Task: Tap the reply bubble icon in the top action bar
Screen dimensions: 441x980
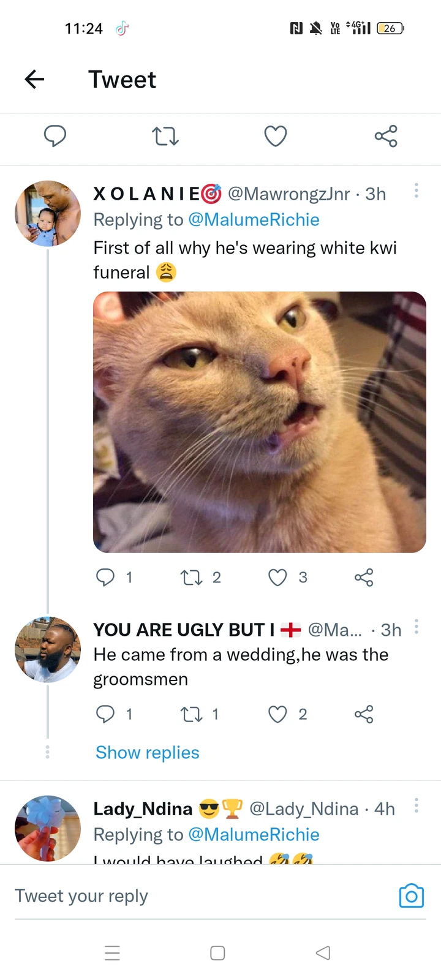Action: coord(55,135)
